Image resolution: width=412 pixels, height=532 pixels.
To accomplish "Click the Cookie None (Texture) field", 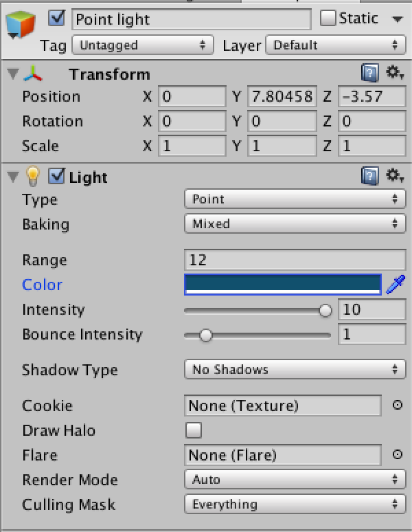I will [283, 406].
